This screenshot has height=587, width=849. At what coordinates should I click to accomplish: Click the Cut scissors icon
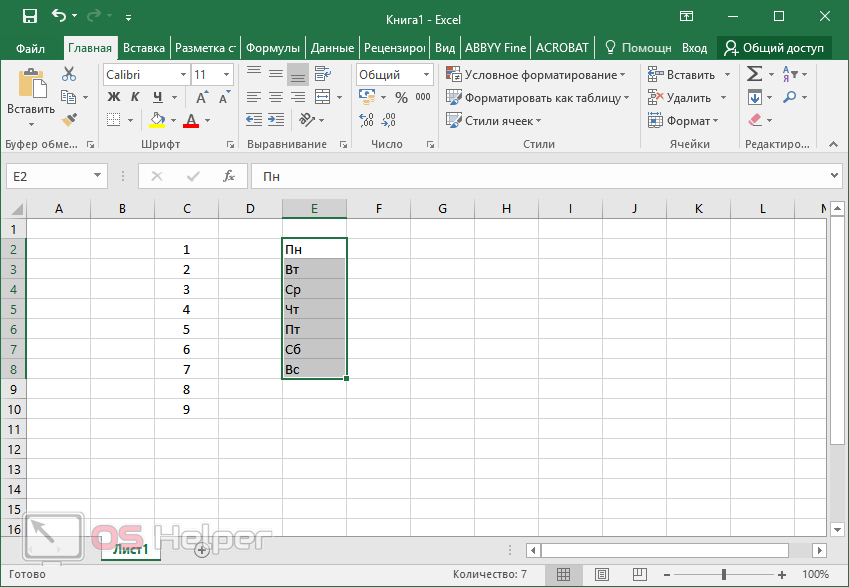(69, 74)
